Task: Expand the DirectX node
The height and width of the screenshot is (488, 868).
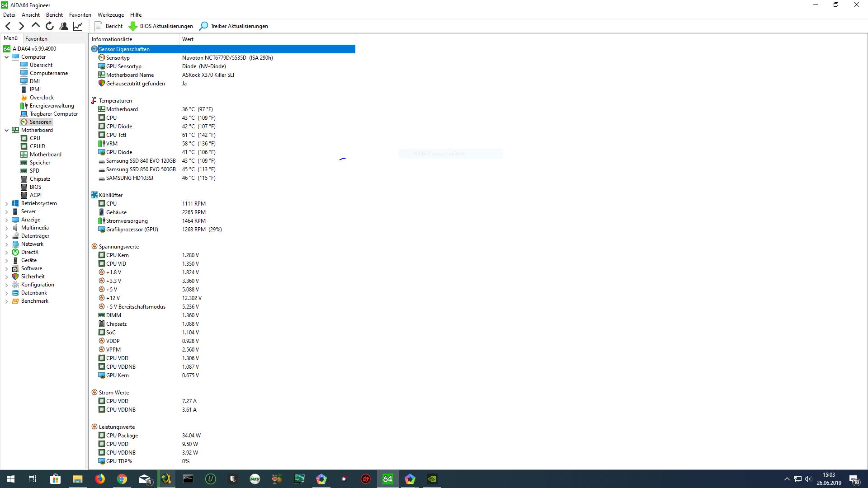Action: [x=6, y=252]
